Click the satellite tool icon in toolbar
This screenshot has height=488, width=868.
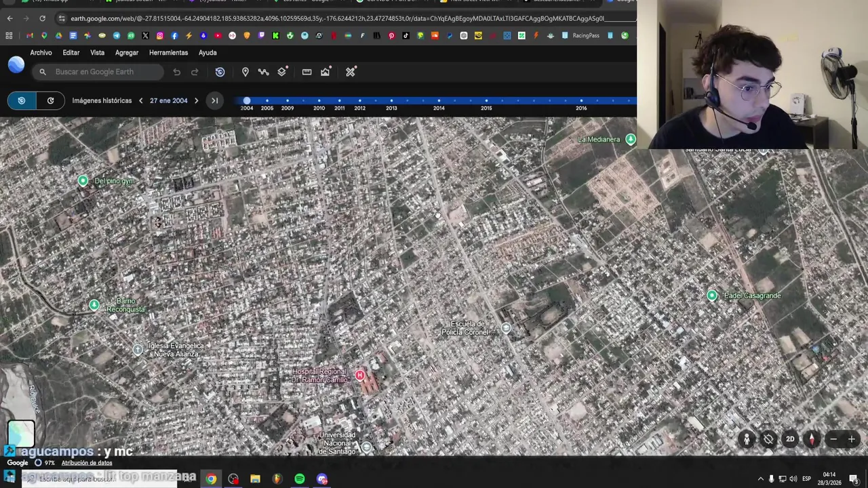pyautogui.click(x=351, y=72)
